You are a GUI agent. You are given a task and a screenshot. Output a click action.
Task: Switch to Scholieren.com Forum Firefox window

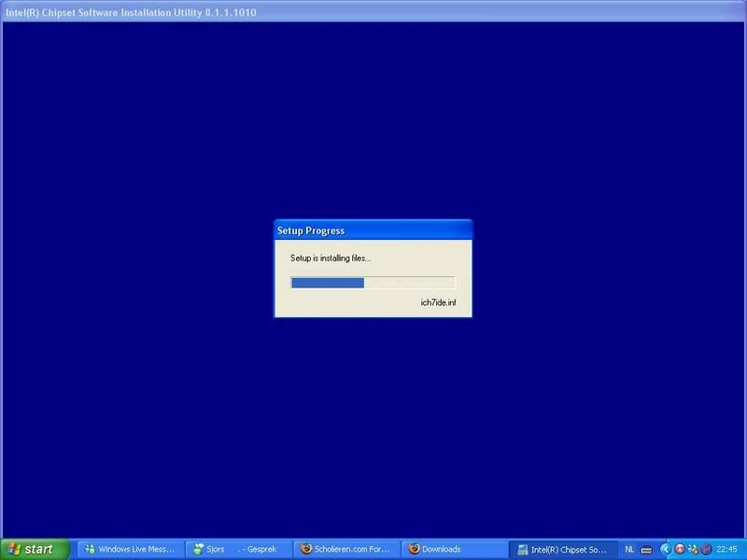[346, 549]
